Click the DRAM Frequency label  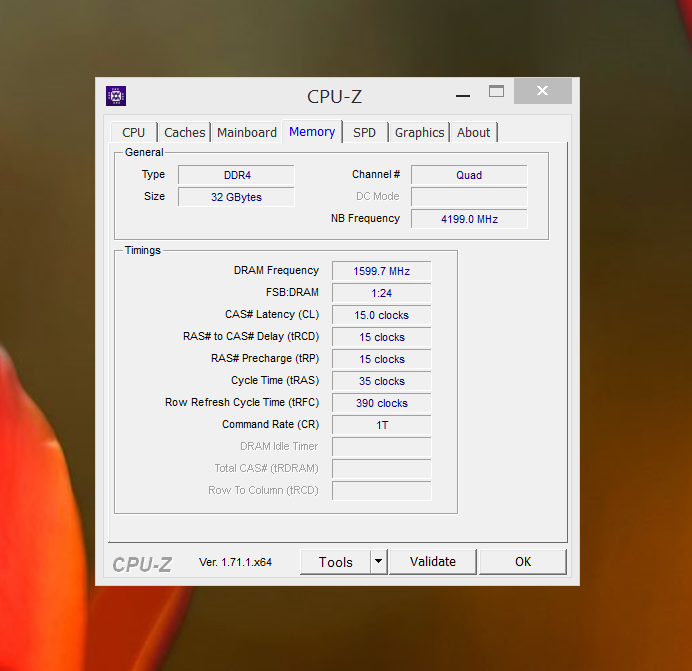point(276,270)
